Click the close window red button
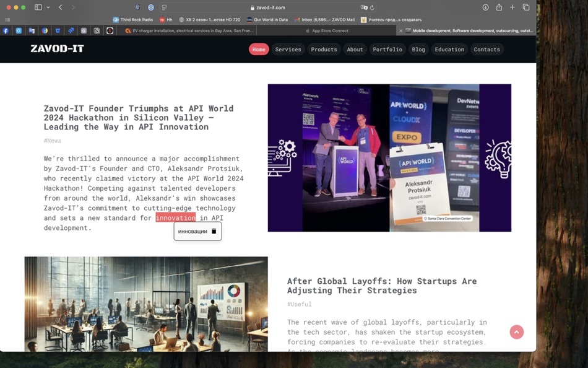The image size is (588, 368). point(9,7)
